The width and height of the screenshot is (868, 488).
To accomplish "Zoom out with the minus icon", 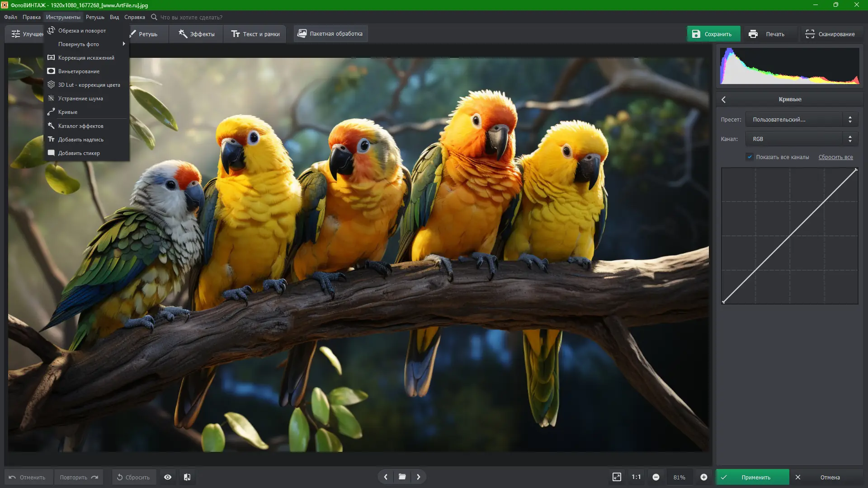I will point(656,477).
